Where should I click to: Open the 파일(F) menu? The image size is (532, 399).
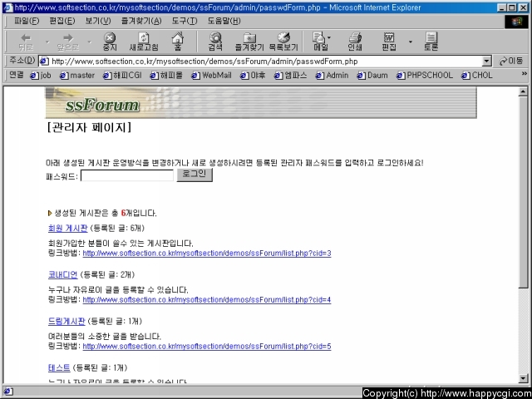[x=27, y=21]
